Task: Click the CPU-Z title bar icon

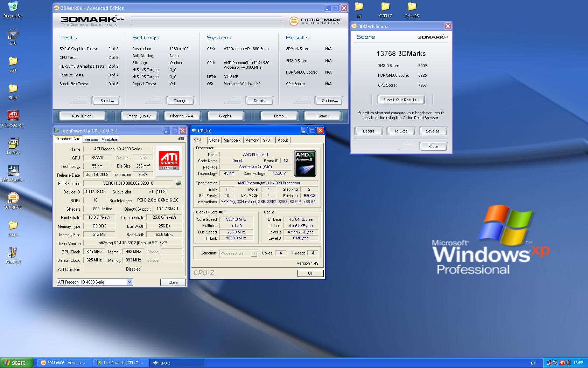Action: point(194,131)
